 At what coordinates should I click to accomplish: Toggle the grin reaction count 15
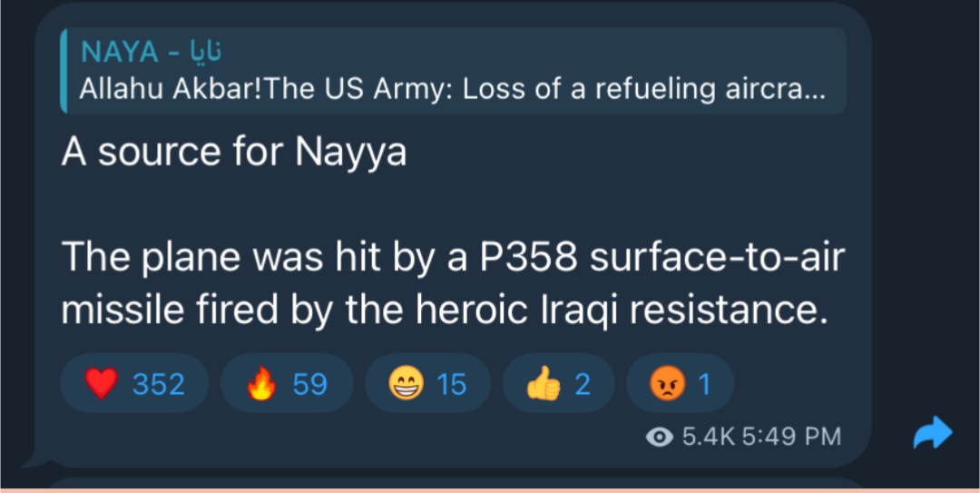(x=451, y=384)
